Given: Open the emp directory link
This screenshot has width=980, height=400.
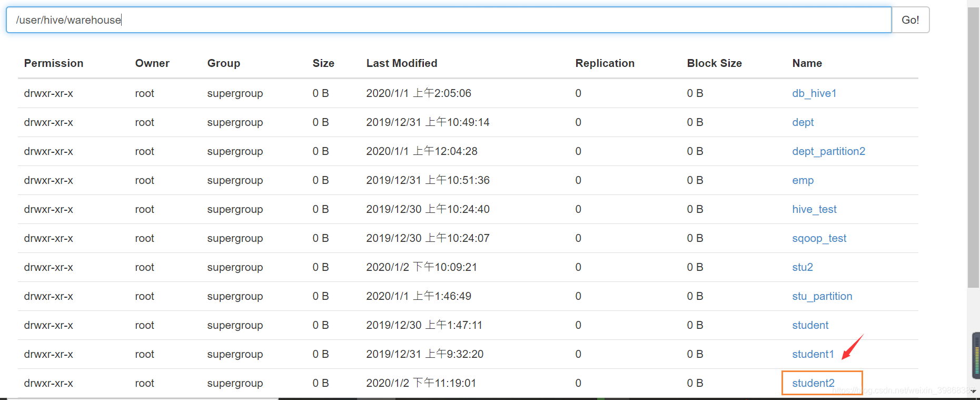Looking at the screenshot, I should coord(803,180).
